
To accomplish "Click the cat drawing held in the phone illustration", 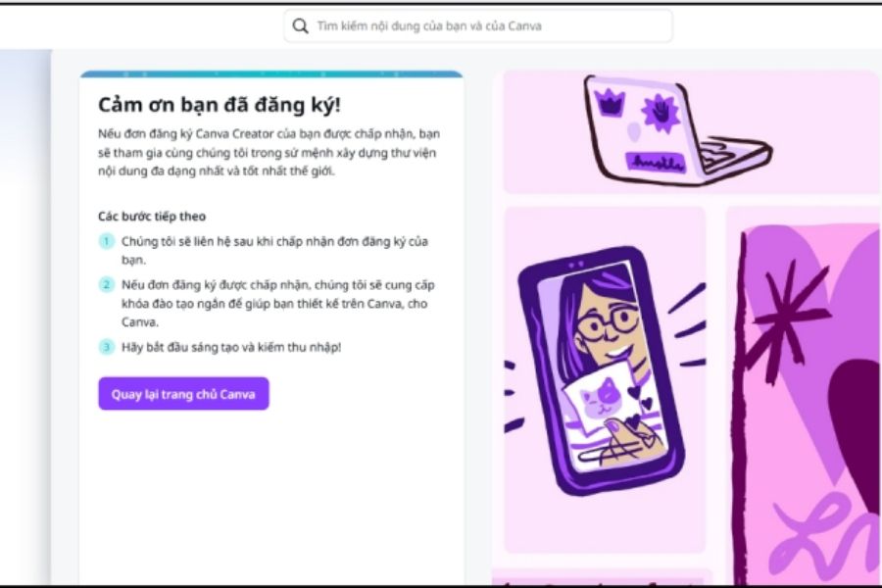I will (x=601, y=398).
